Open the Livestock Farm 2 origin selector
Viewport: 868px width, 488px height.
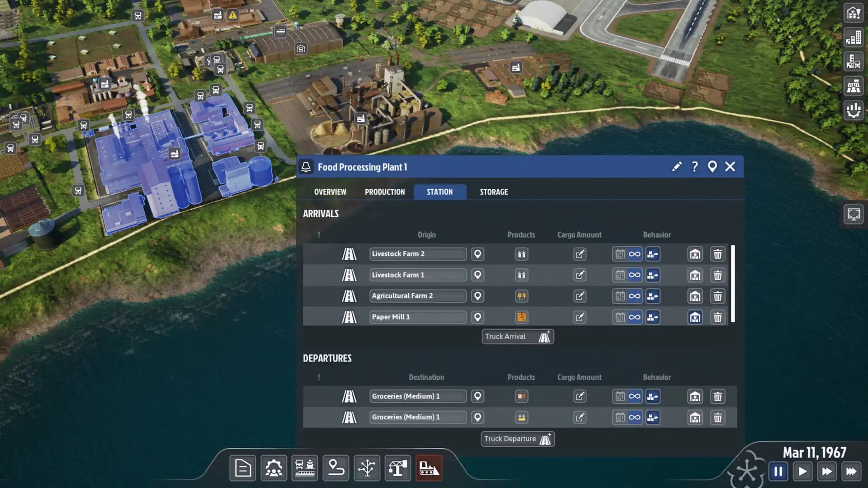[x=417, y=253]
